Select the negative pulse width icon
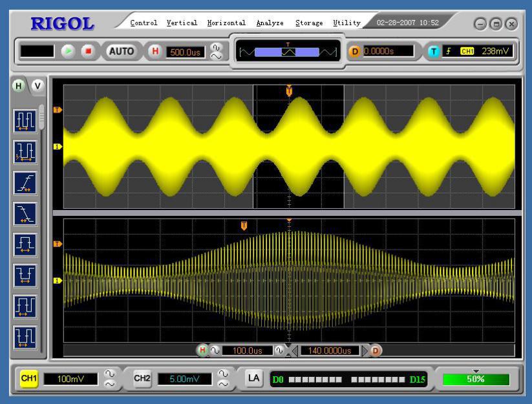532x404 pixels. pos(25,275)
